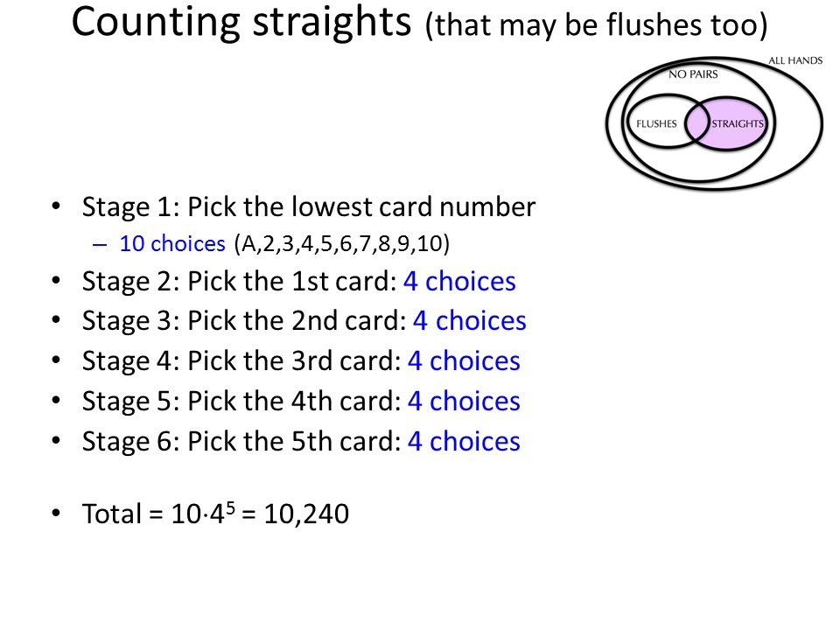840x630 pixels.
Task: Click '4 choices' on the Stage 2 line
Action: click(x=459, y=281)
